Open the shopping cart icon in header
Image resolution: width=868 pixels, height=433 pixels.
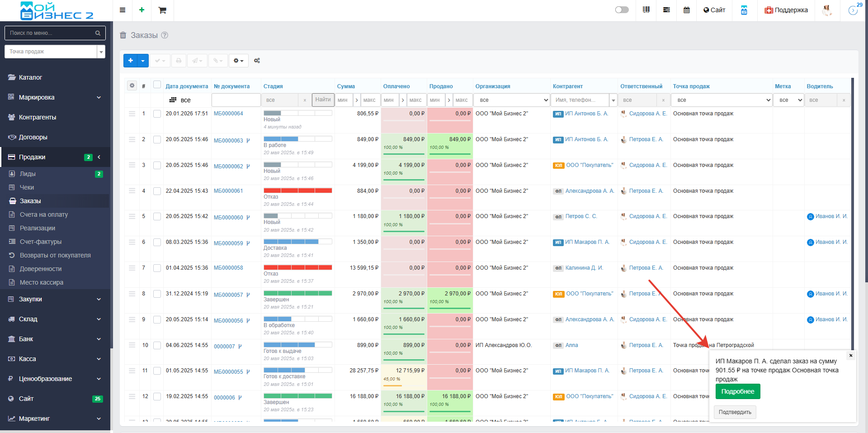click(x=162, y=10)
